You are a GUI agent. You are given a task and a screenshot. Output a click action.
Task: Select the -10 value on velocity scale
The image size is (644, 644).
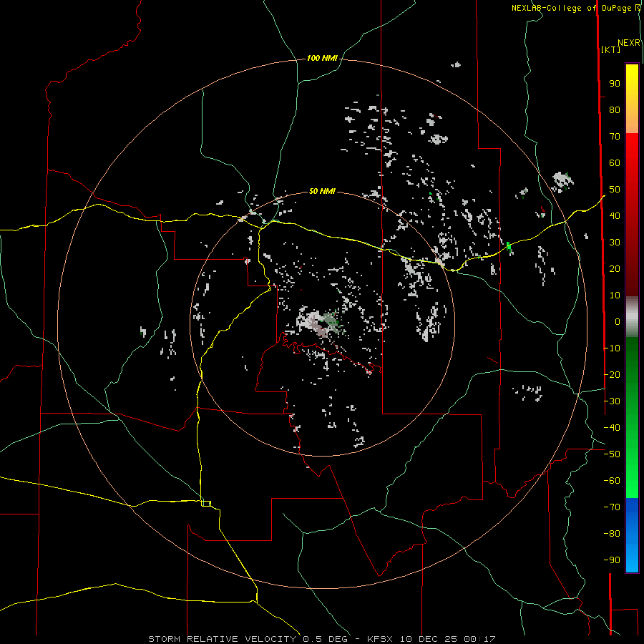click(612, 348)
